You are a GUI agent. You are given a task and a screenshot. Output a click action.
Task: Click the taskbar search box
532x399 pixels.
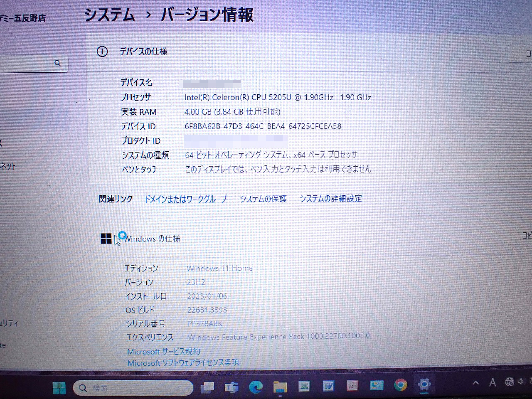133,388
